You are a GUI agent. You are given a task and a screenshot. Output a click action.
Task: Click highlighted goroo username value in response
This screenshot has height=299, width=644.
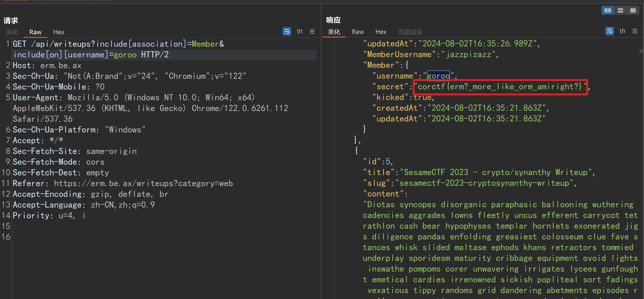(x=438, y=76)
